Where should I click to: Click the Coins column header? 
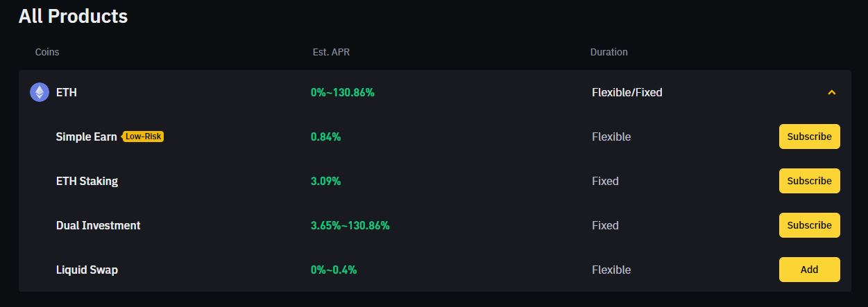(x=47, y=52)
